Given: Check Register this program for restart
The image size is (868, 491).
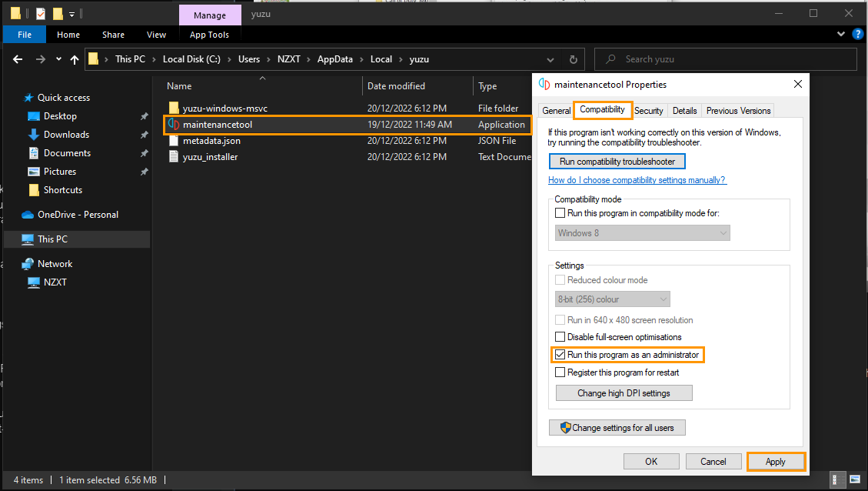Looking at the screenshot, I should pyautogui.click(x=560, y=372).
